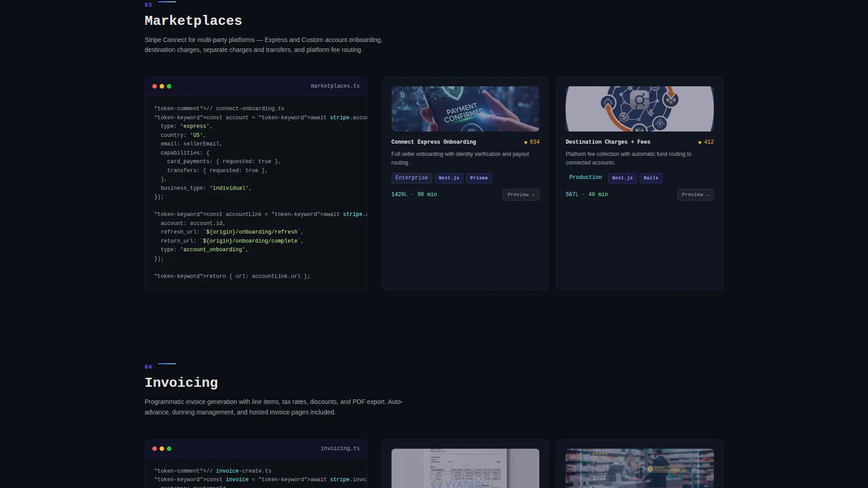Open Preview for Destination Charges + Fees

[x=695, y=195]
